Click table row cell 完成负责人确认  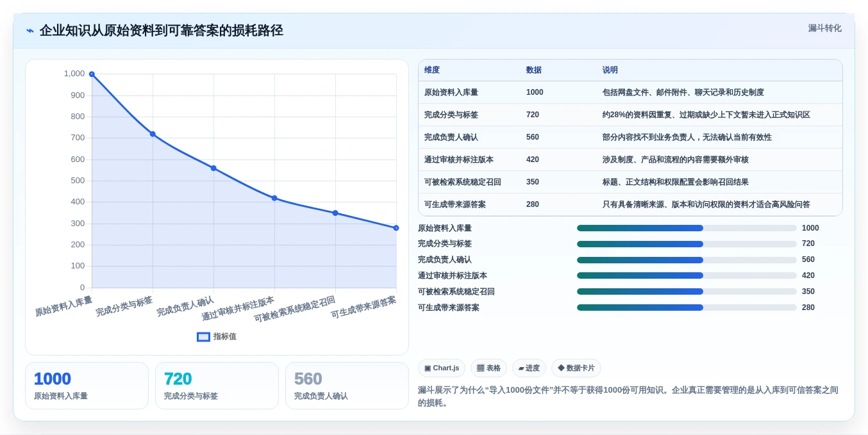[451, 137]
